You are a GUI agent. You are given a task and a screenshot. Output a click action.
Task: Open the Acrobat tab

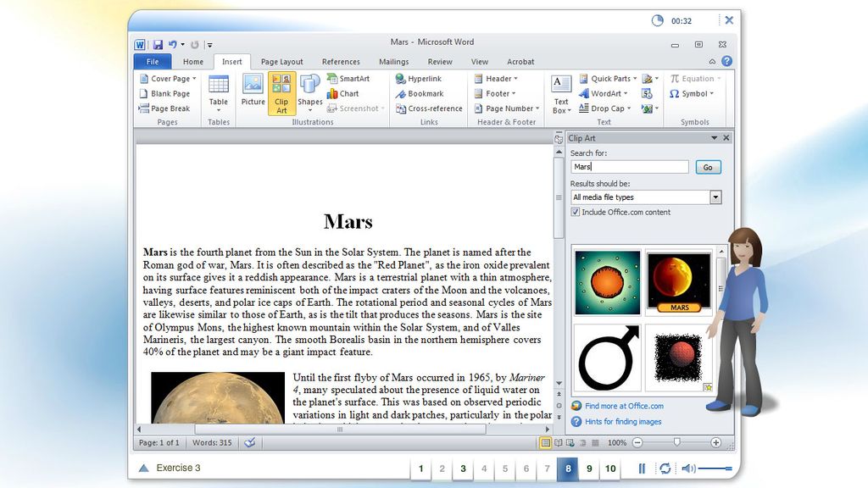pyautogui.click(x=520, y=61)
